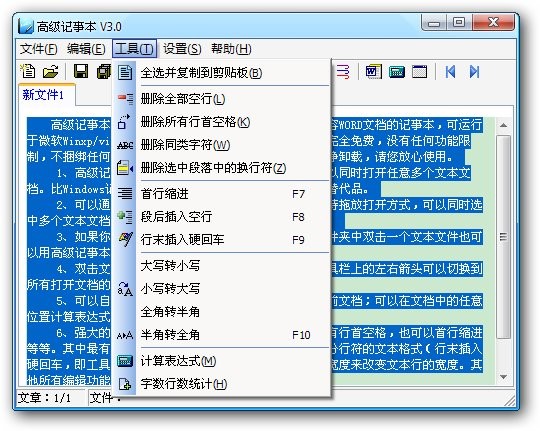Image resolution: width=540 pixels, height=431 pixels.
Task: Select 全角转半角 menu item
Action: 223,312
